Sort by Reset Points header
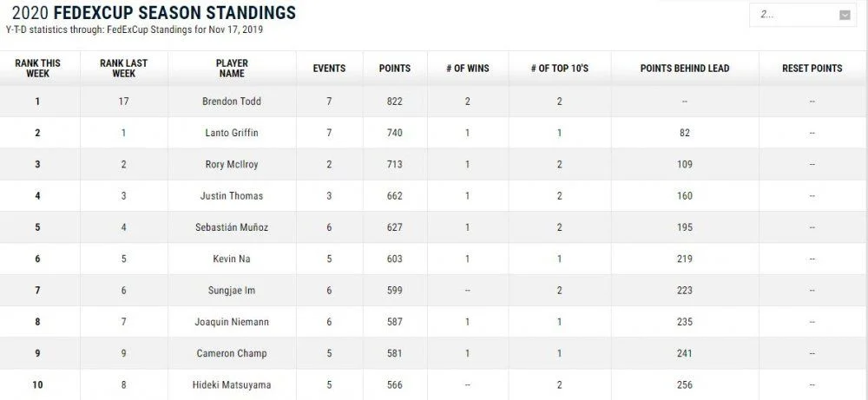 coord(812,69)
